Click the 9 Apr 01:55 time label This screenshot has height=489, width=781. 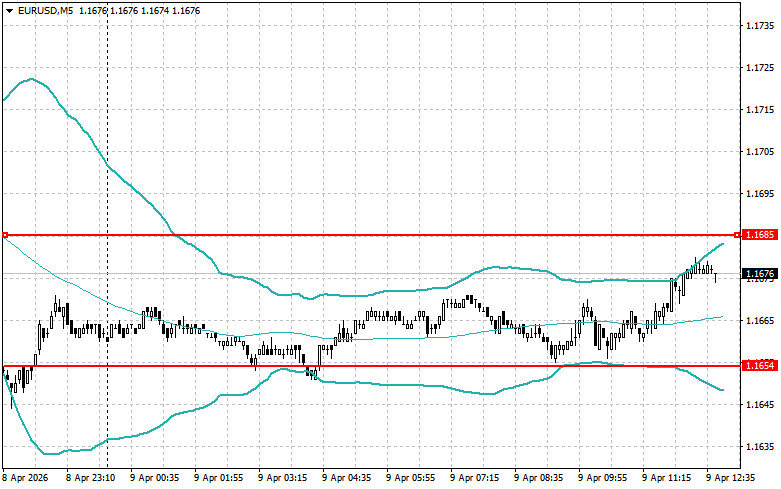click(x=219, y=478)
